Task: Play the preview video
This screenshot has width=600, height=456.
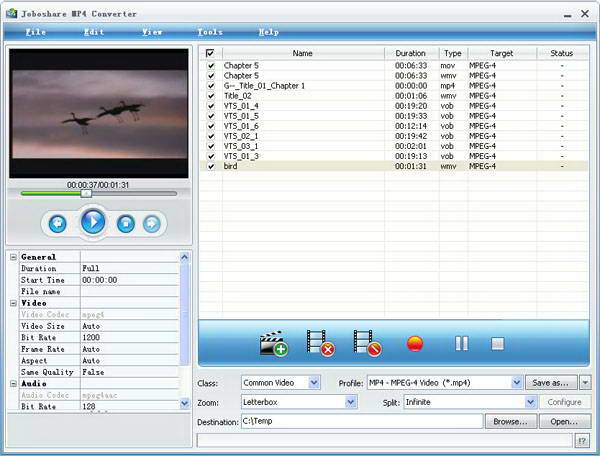Action: point(93,222)
